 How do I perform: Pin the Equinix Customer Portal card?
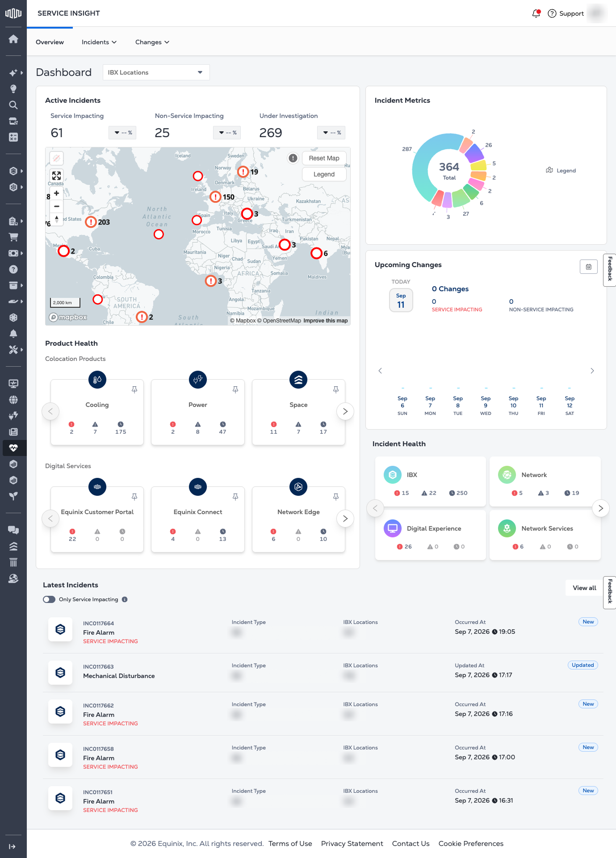(x=134, y=497)
